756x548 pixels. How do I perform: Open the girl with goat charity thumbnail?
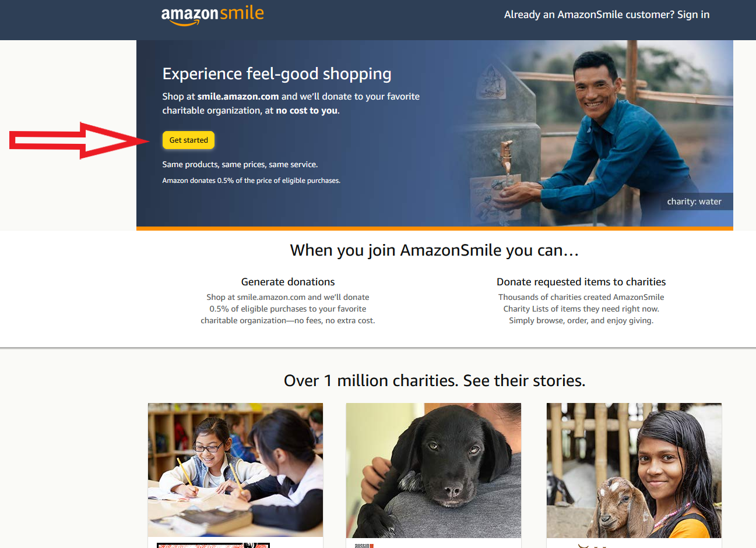click(634, 470)
